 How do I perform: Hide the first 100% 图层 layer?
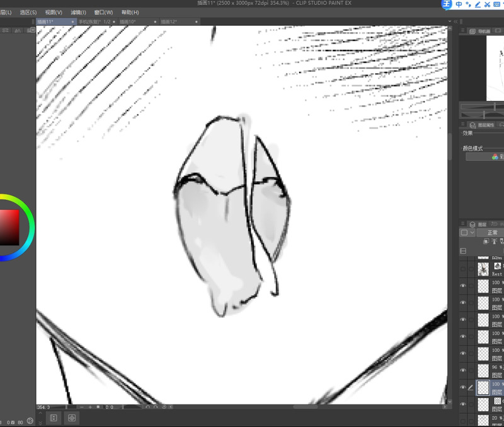tap(463, 286)
